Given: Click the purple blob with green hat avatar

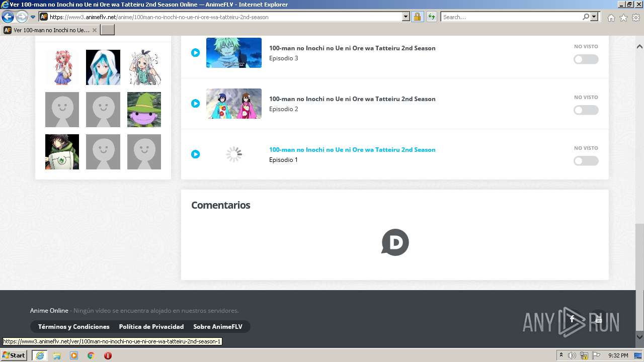Looking at the screenshot, I should (x=144, y=110).
